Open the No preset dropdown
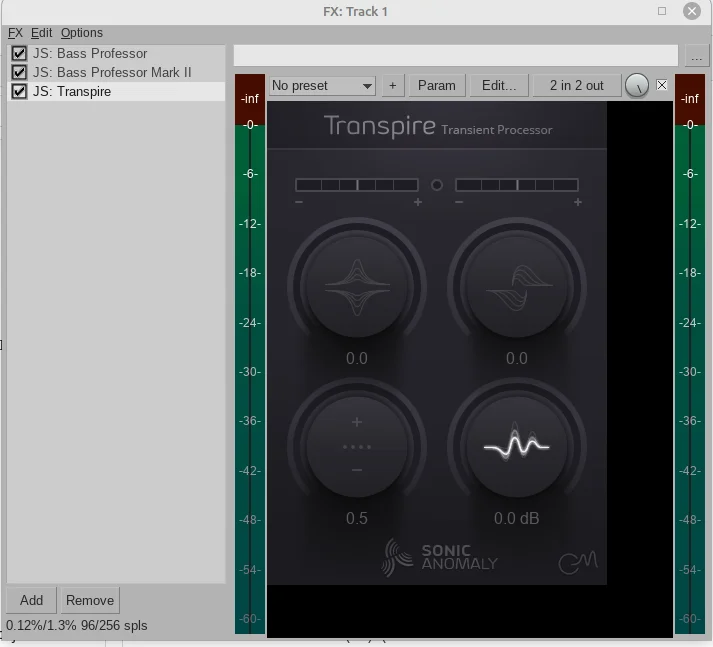Viewport: 713px width, 647px height. [322, 85]
